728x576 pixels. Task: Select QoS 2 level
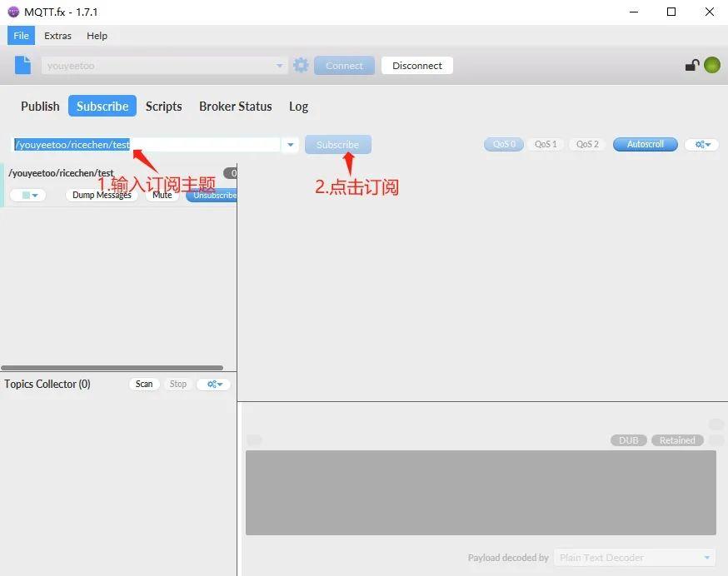tap(587, 144)
